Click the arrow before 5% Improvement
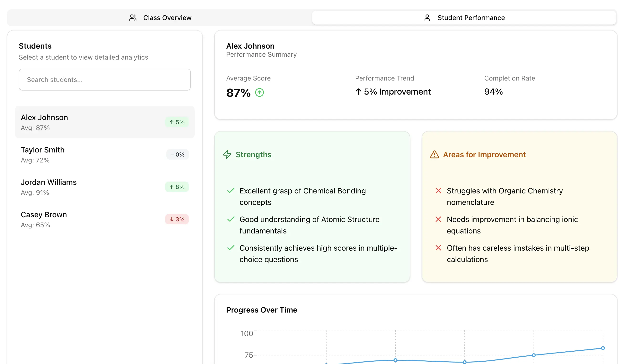This screenshot has width=633, height=364. click(x=358, y=91)
